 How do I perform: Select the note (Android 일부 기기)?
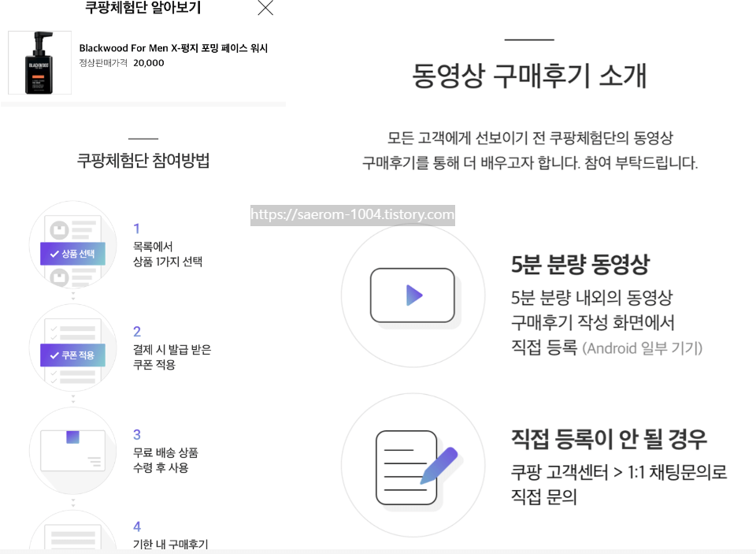click(643, 348)
